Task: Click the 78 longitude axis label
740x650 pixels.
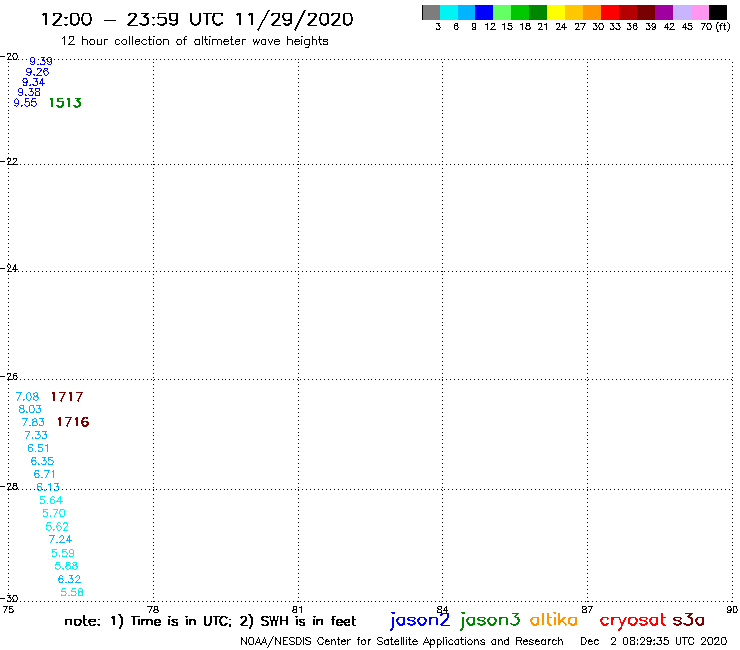Action: [153, 609]
